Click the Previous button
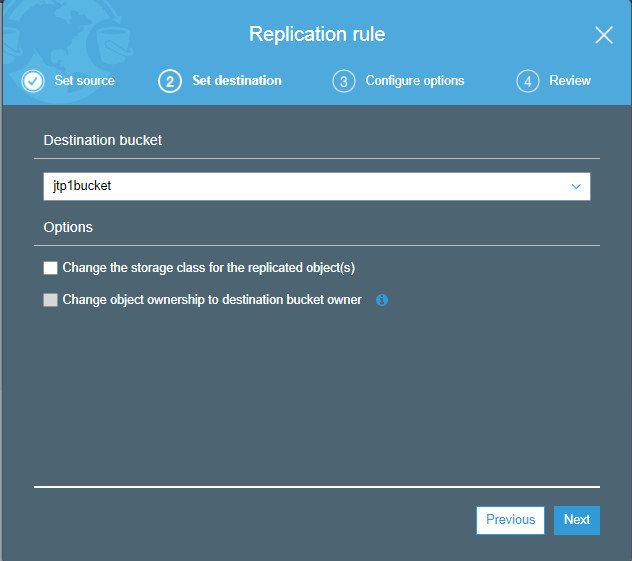Screen dimensions: 632x561 tap(510, 520)
